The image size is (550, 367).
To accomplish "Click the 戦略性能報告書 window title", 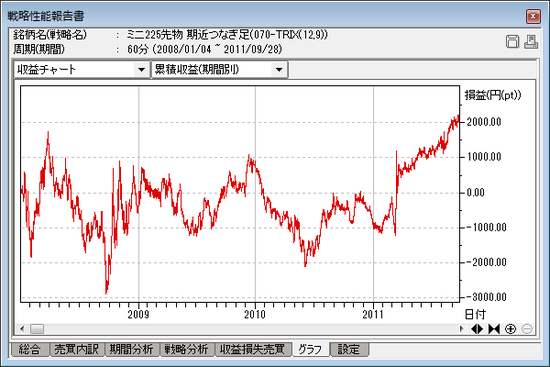I will (46, 16).
